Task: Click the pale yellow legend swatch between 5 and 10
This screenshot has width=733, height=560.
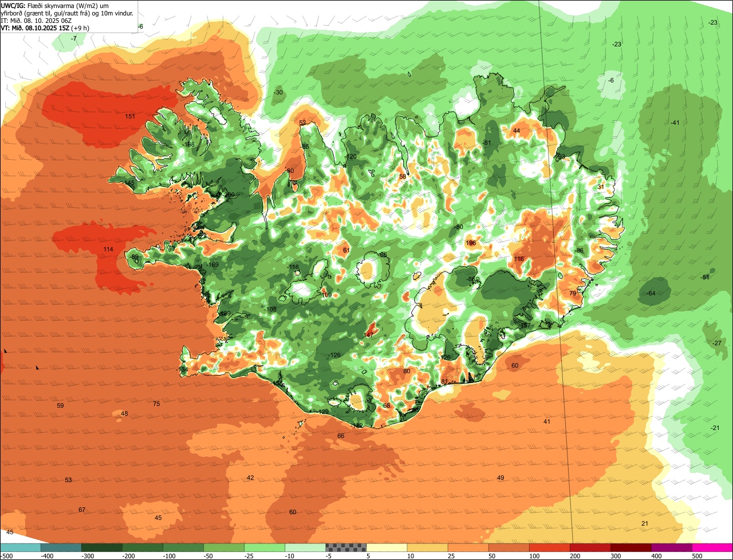Action: point(387,547)
